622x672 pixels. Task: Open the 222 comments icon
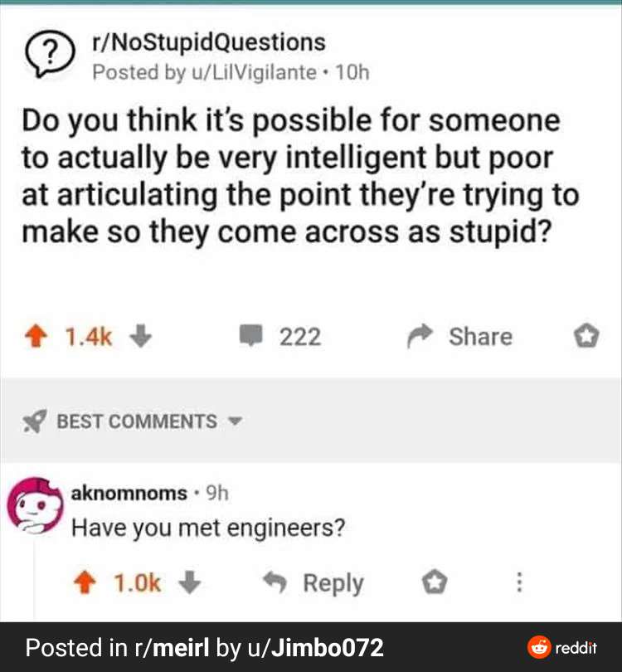click(x=249, y=337)
